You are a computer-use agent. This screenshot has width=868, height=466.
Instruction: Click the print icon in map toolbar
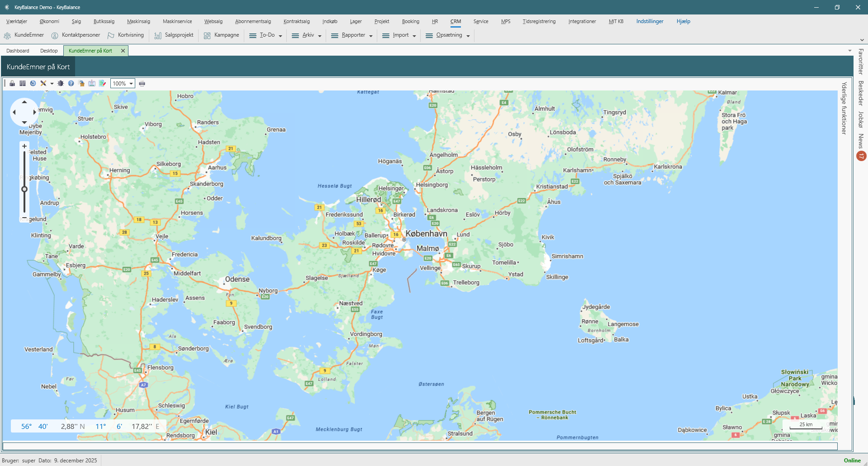[x=142, y=83]
